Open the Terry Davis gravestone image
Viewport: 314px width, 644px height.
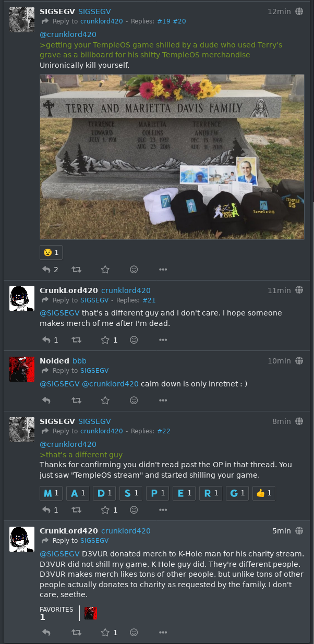tap(172, 157)
